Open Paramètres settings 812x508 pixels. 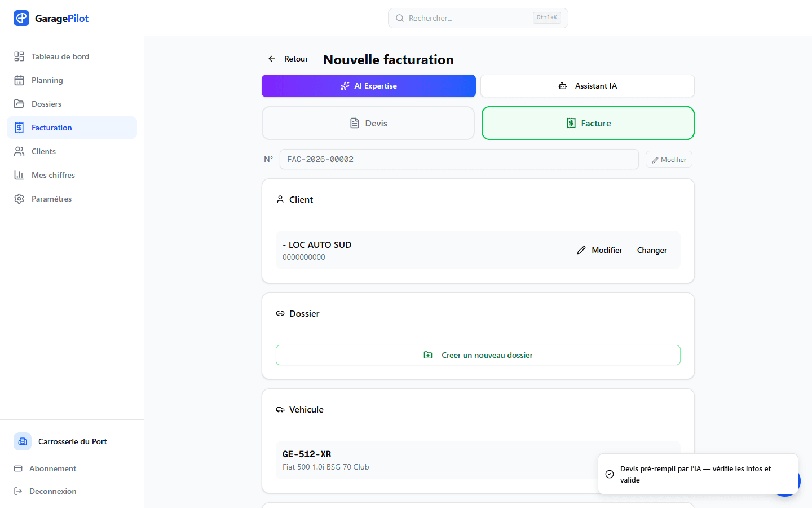[x=72, y=199]
